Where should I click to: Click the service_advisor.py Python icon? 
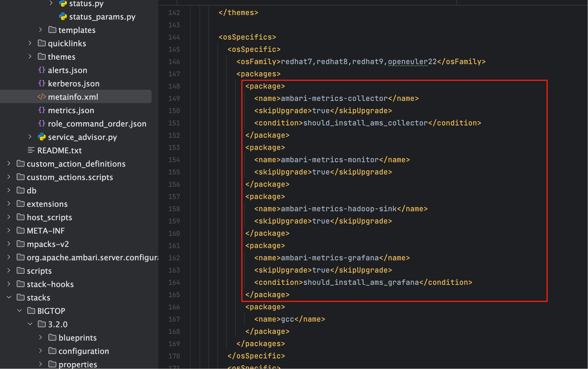click(x=42, y=137)
